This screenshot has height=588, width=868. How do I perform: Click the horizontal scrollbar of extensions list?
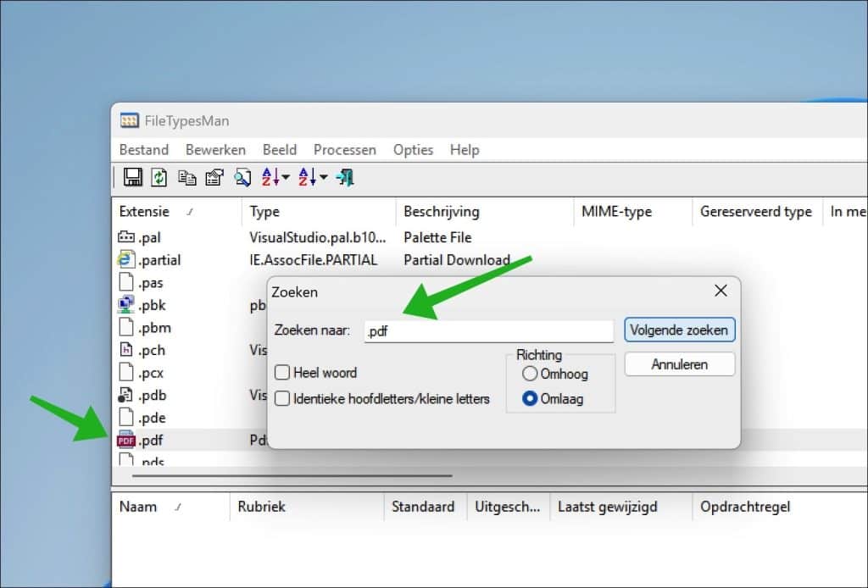tap(292, 475)
